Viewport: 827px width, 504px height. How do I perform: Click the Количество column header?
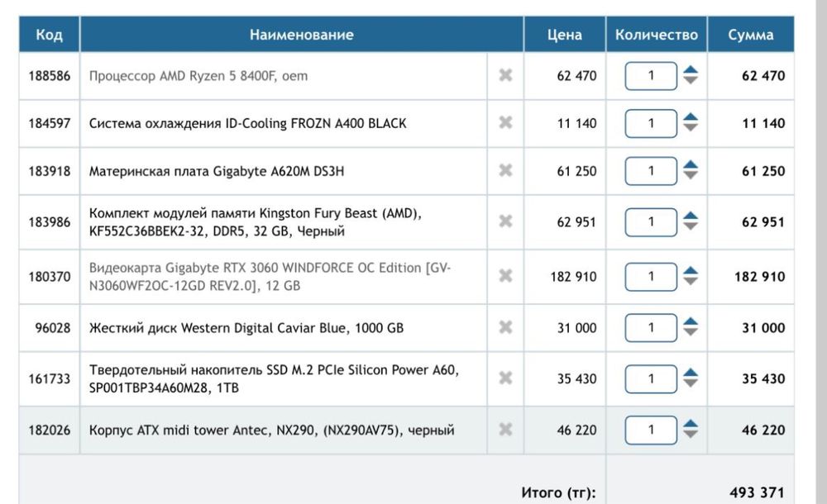click(657, 34)
